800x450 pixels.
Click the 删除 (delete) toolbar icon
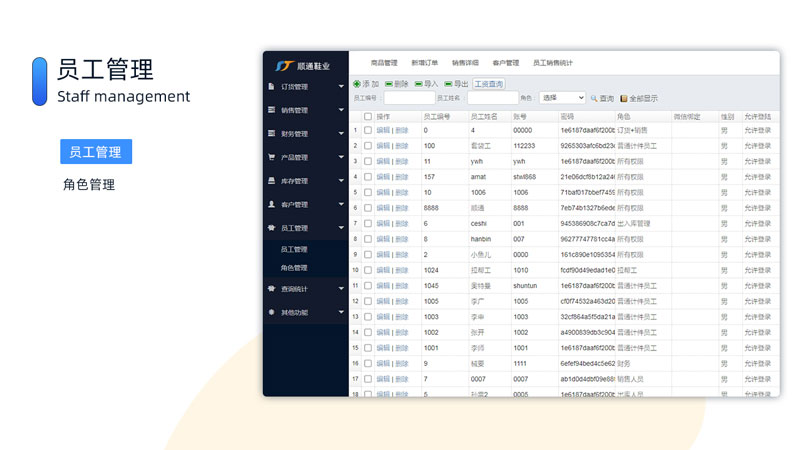click(388, 84)
